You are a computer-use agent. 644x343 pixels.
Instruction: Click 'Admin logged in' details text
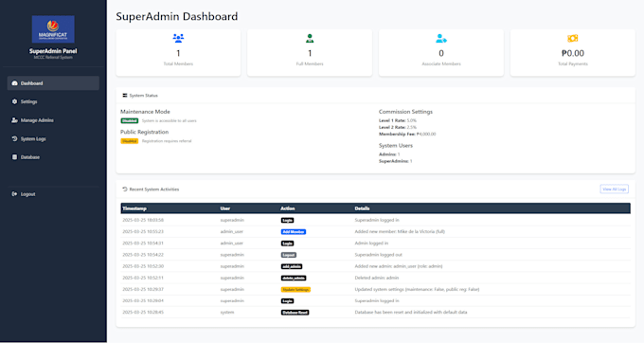pos(371,244)
